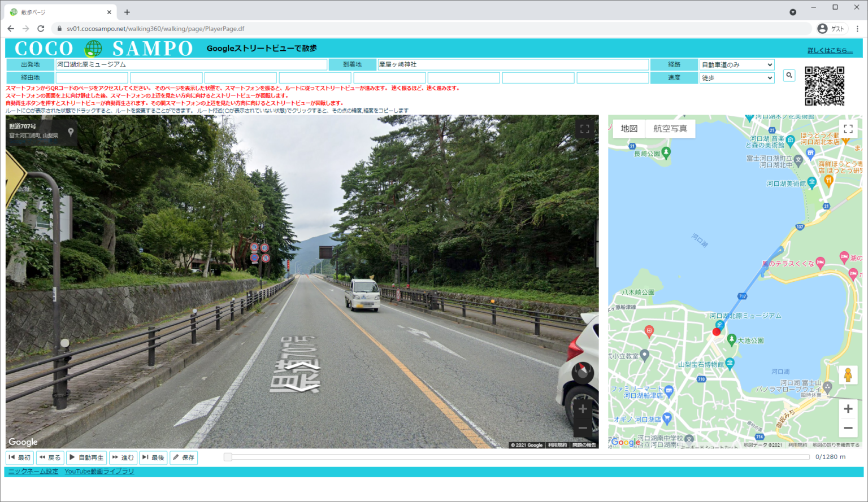Click 問題の報告 in Street View
The image size is (868, 502).
[584, 445]
